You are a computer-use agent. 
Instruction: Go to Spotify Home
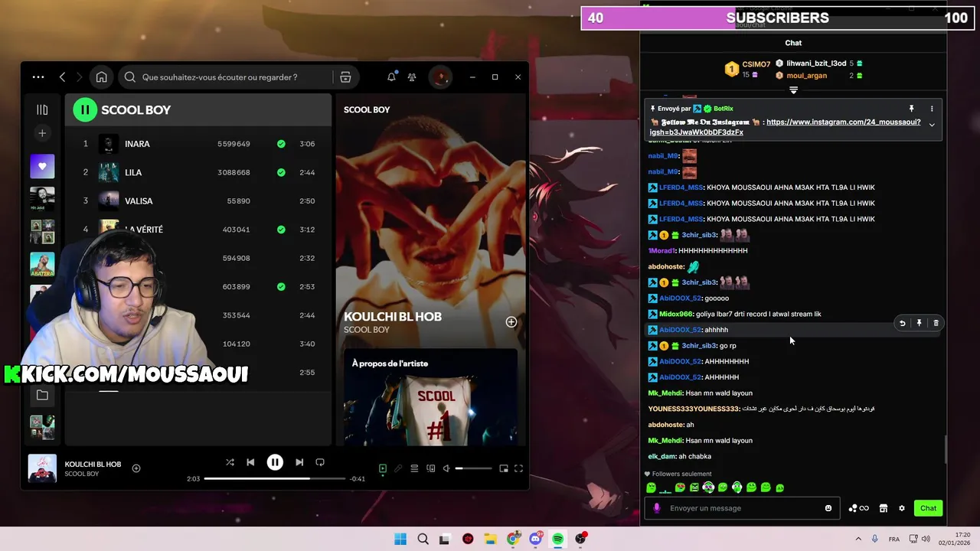[101, 77]
